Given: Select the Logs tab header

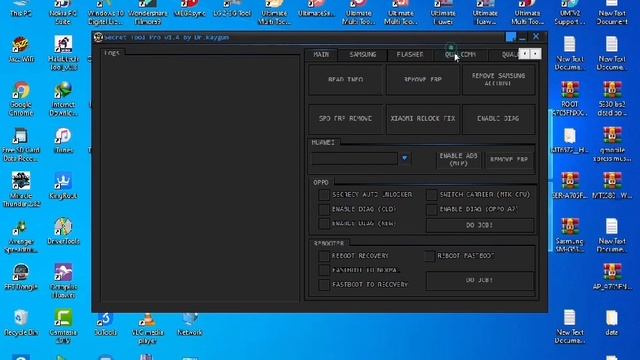Looking at the screenshot, I should click(112, 53).
